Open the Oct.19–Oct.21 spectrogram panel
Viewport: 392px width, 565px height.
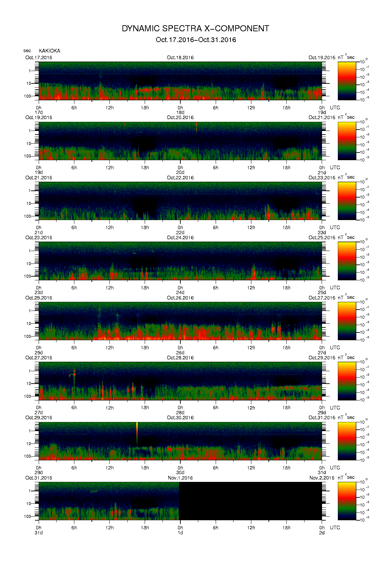(x=180, y=141)
